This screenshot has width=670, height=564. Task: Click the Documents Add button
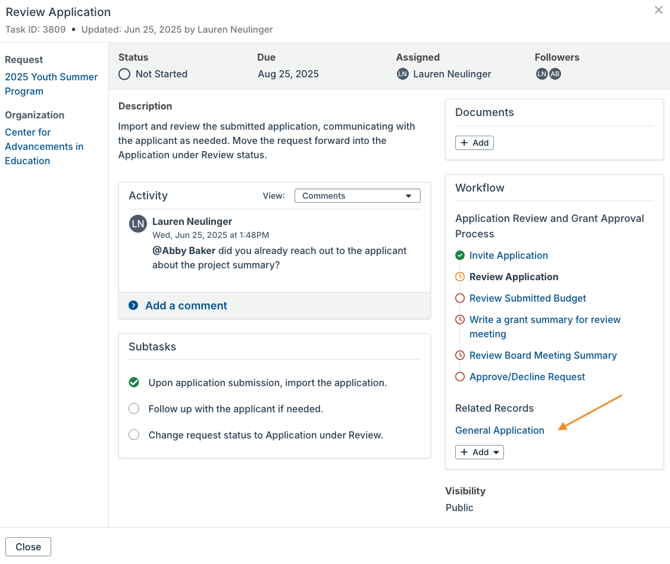point(474,143)
